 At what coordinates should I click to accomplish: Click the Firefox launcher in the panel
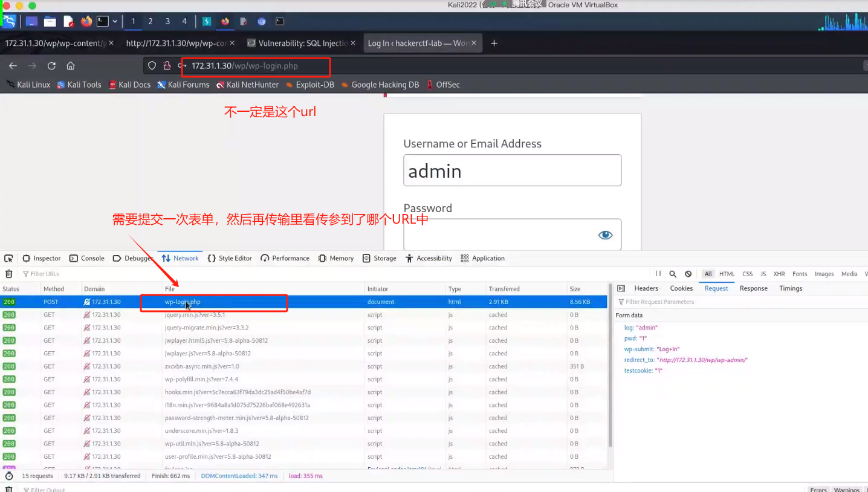[x=86, y=21]
